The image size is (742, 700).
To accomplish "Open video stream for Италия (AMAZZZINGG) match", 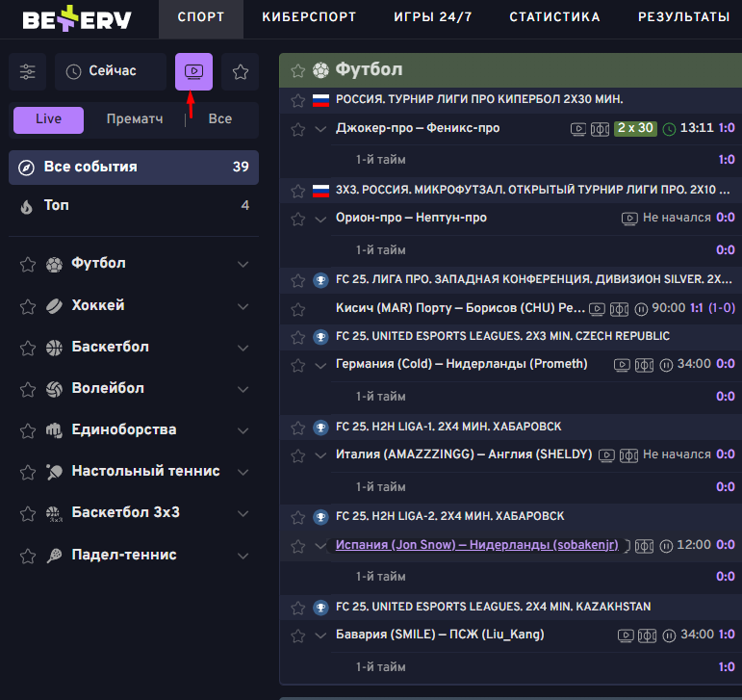I will tap(606, 455).
